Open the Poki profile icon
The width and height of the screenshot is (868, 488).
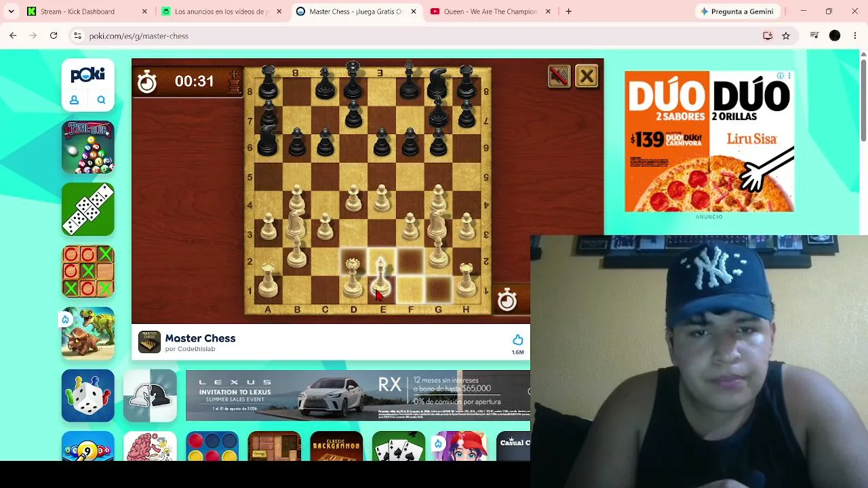coord(75,100)
